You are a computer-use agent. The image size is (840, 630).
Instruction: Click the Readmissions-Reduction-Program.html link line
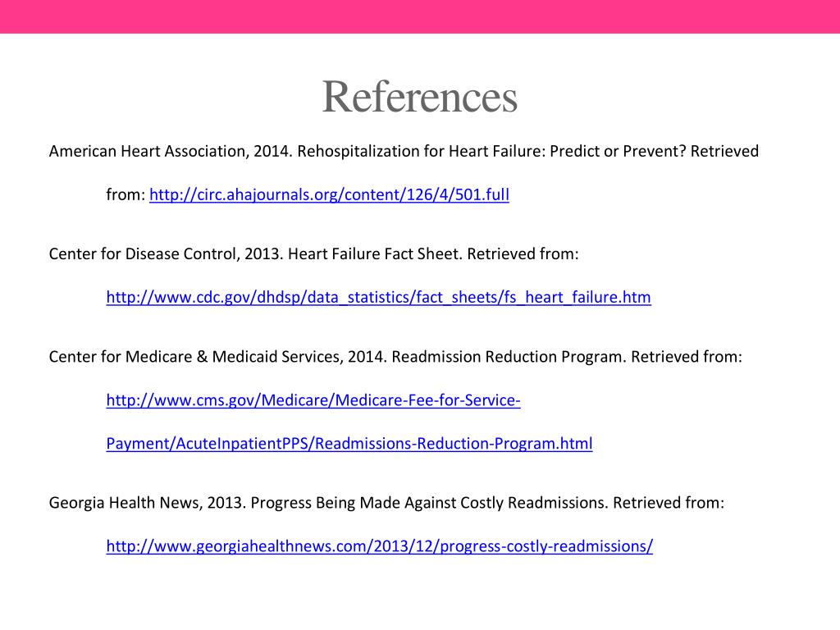point(349,444)
